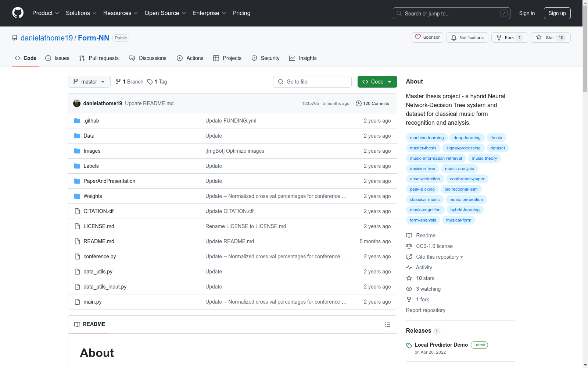Click the Sign up button
Viewport: 588px width, 368px height.
(557, 13)
